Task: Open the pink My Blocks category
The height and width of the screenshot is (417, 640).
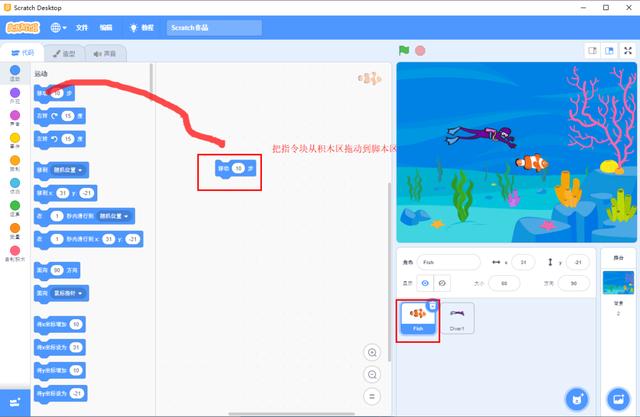Action: pyautogui.click(x=15, y=251)
